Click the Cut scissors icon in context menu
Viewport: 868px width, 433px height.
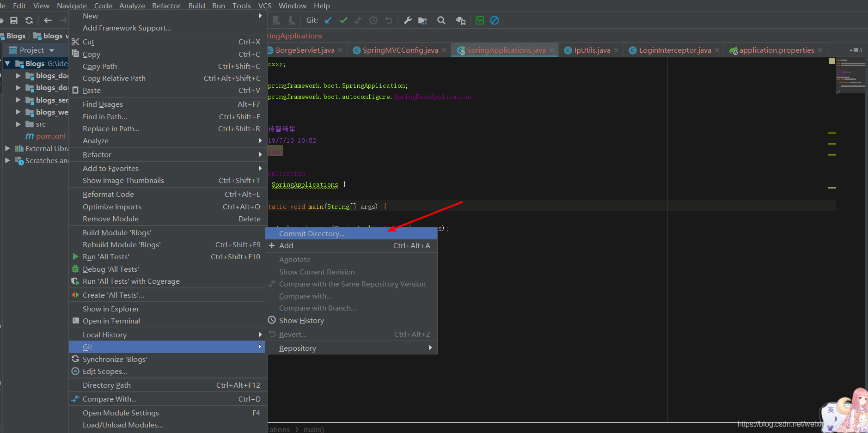(75, 42)
